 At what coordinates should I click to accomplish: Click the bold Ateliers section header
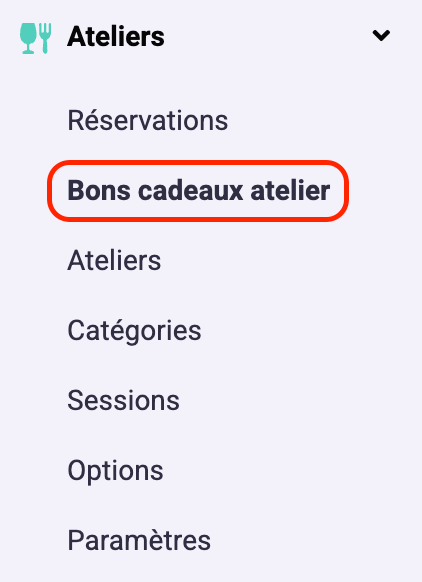[x=116, y=37]
